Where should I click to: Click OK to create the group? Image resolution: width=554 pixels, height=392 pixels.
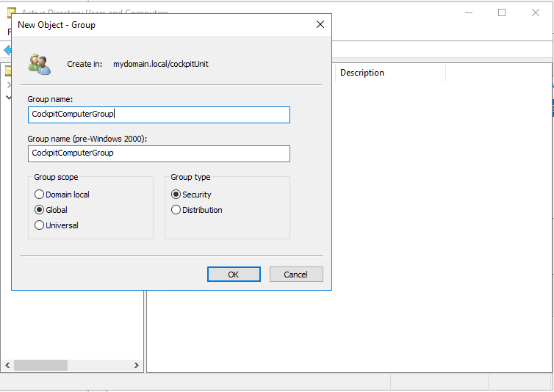tap(234, 275)
